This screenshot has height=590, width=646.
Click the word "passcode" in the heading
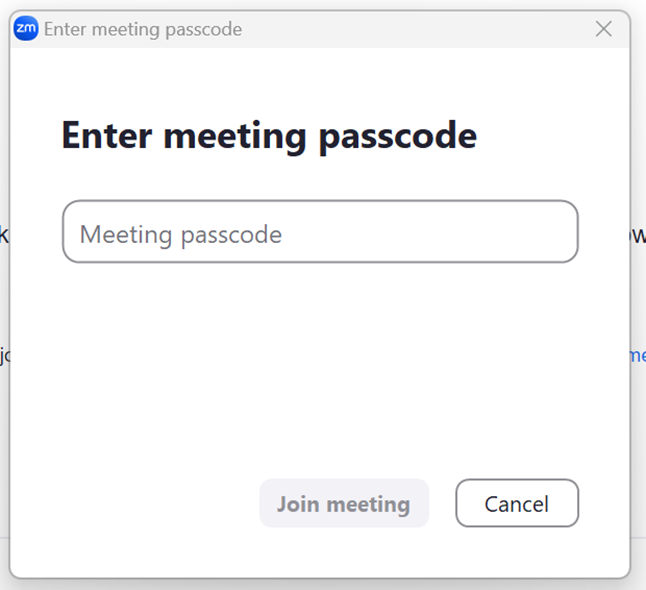coord(397,136)
